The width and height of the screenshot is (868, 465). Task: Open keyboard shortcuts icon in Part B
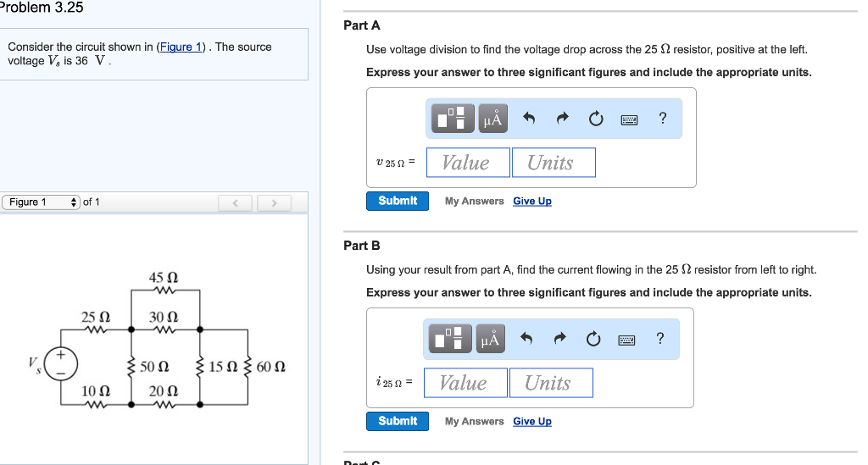click(626, 340)
